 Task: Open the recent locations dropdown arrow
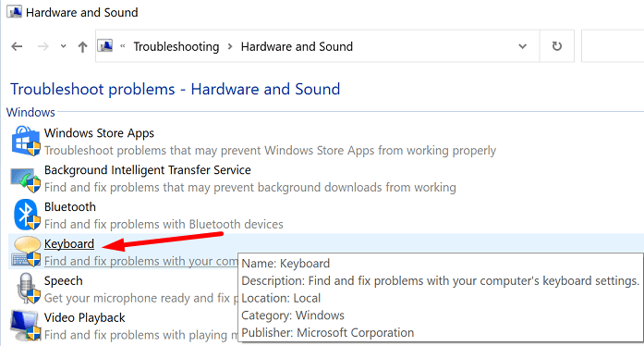[63, 46]
